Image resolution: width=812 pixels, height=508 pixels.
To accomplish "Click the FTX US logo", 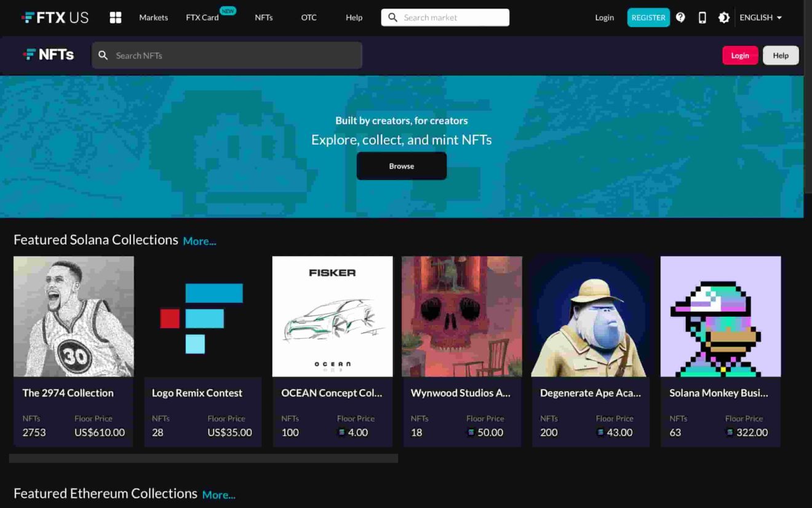I will pos(55,17).
